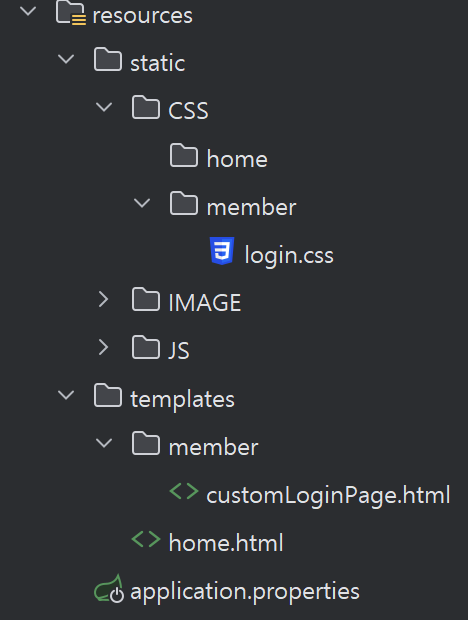Collapse the CSS folder chevron
This screenshot has width=468, height=620.
pos(104,107)
